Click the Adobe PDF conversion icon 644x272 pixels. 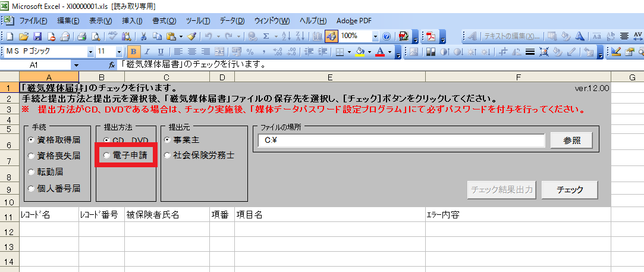pyautogui.click(x=431, y=36)
